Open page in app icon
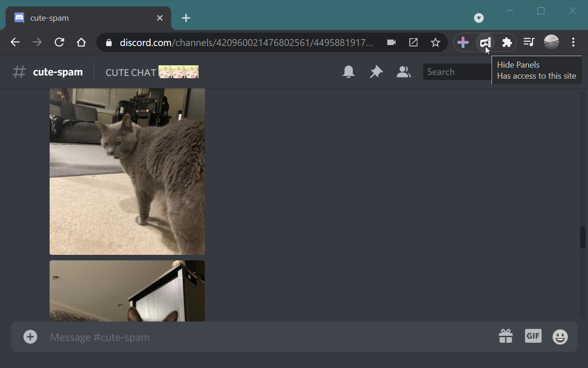 [413, 42]
